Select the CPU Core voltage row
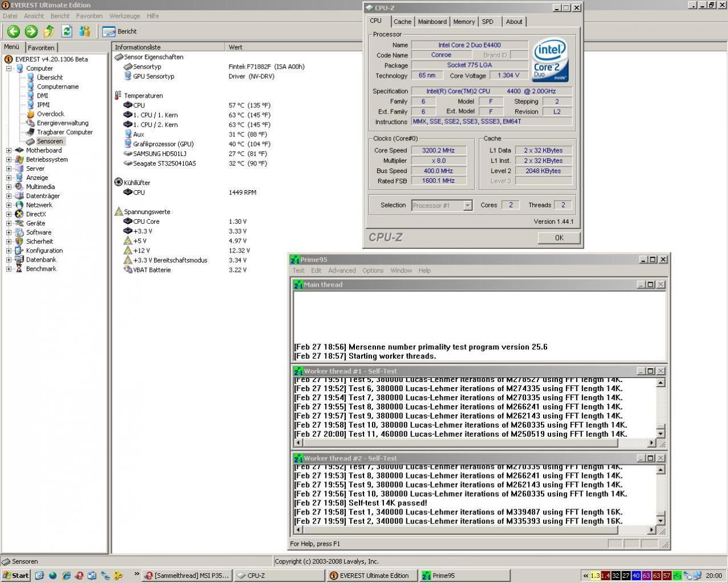 click(185, 222)
